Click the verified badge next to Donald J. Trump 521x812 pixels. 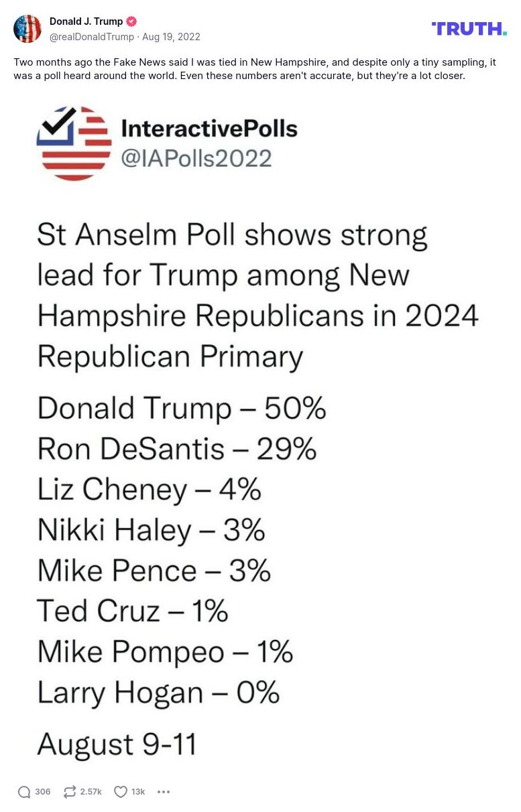(x=131, y=21)
